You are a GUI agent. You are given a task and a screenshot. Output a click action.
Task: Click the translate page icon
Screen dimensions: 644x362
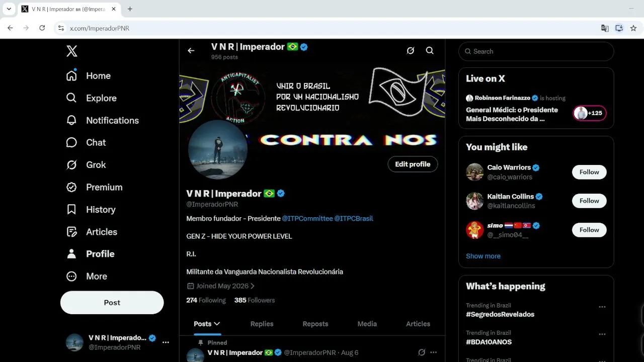click(605, 28)
